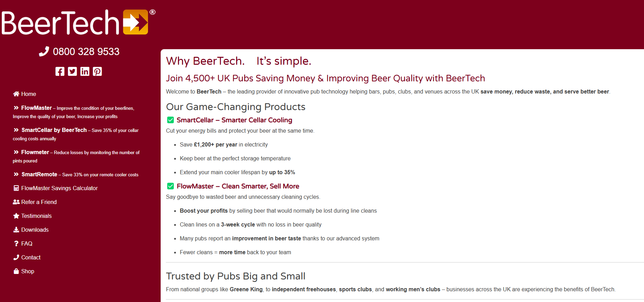Click the shopping bag Shop icon
Image resolution: width=644 pixels, height=302 pixels.
click(x=16, y=271)
